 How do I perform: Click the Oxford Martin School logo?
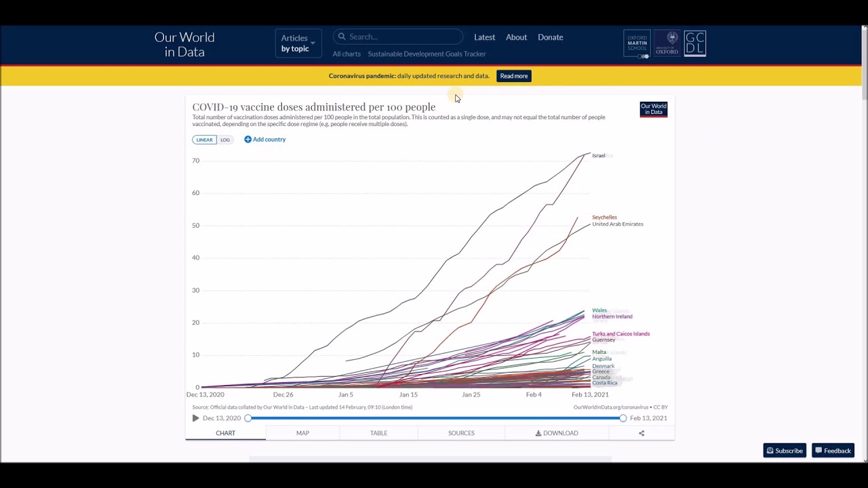(637, 43)
